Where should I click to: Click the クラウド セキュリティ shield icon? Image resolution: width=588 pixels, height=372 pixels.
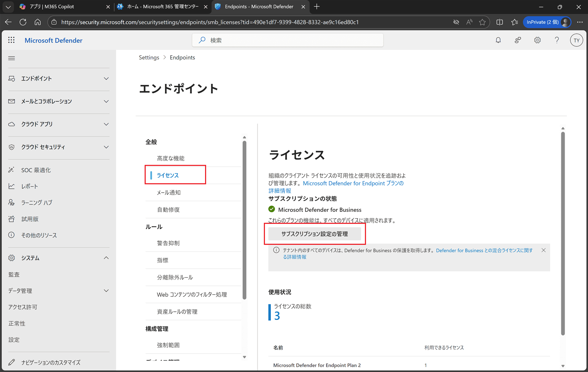(12, 147)
